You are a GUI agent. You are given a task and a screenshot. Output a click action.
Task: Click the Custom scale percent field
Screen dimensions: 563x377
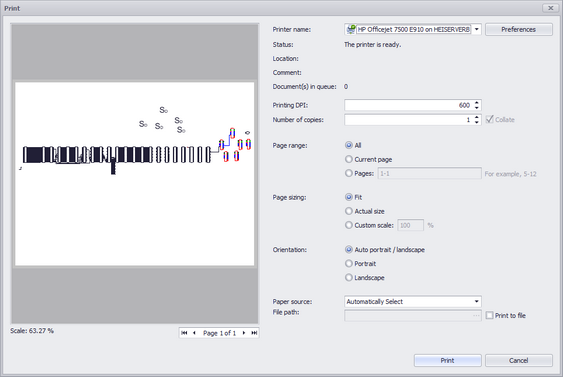coord(410,225)
